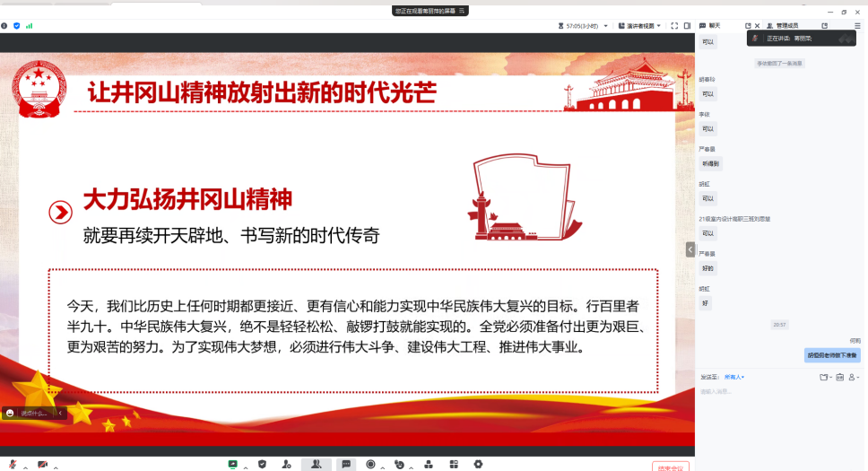The image size is (868, 471).
Task: Click the invite participants icon
Action: [286, 465]
